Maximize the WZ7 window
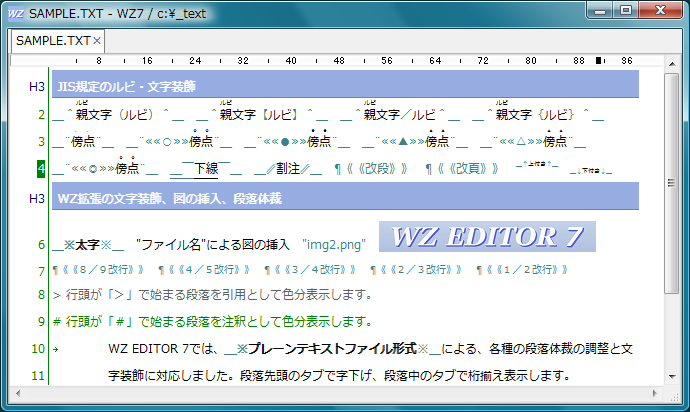Screen dimensions: 690x412 (x=626, y=11)
